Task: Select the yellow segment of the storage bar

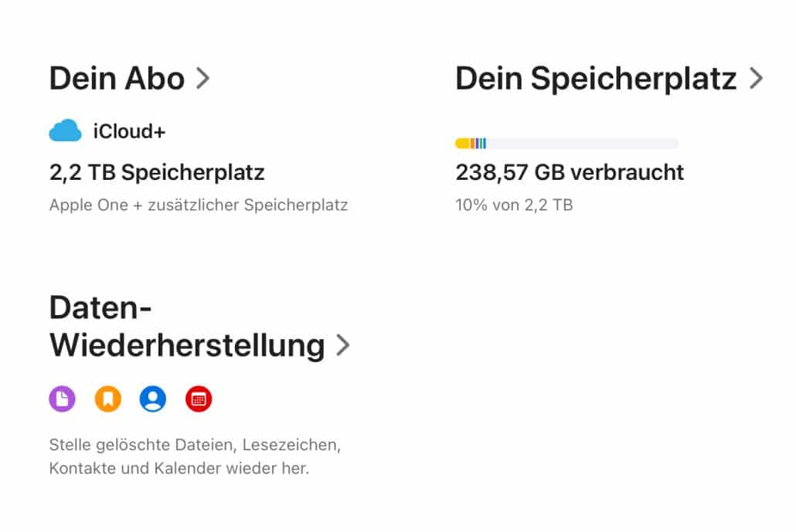Action: (461, 143)
